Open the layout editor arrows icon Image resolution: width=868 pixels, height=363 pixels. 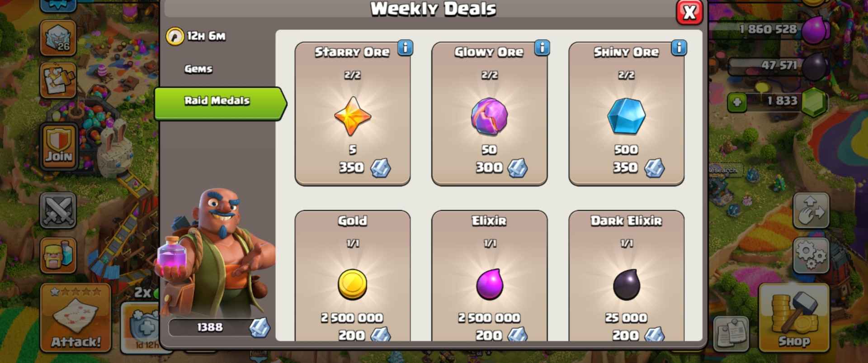811,210
